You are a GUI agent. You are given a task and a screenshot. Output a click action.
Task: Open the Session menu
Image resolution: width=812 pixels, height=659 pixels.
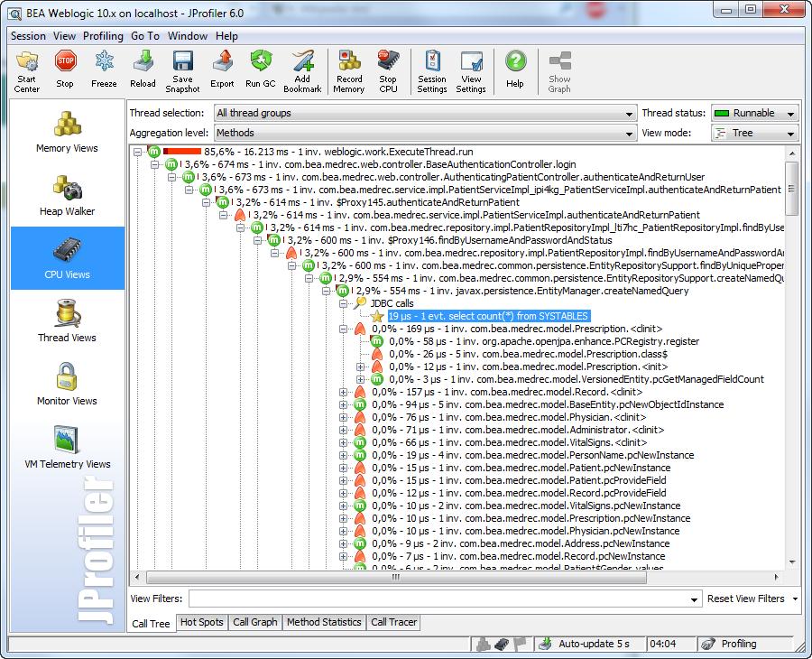pos(28,36)
